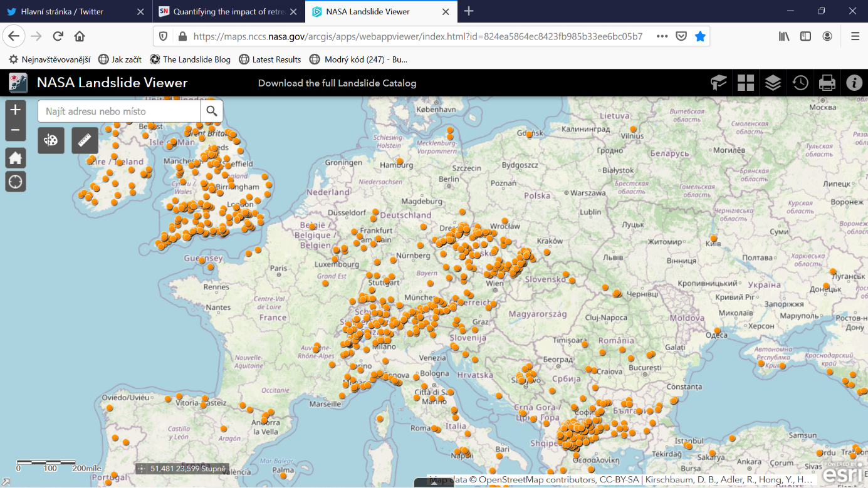Zoom in on the landslide map

(x=16, y=110)
